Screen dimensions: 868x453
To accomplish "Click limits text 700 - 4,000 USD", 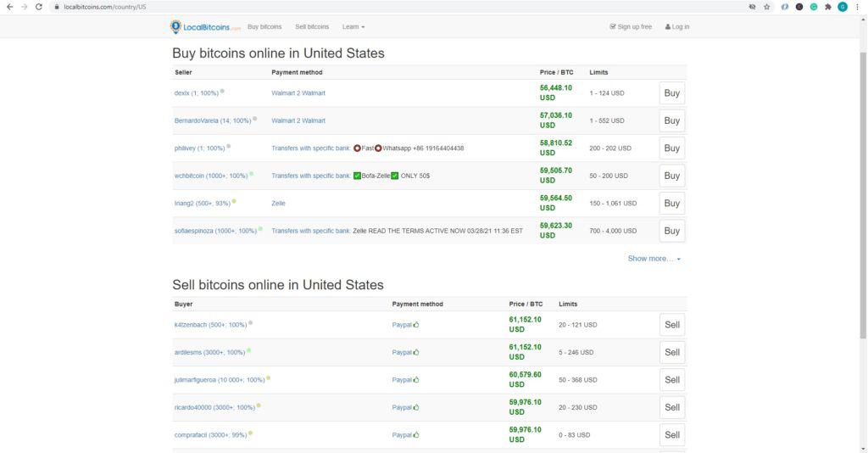I will [x=613, y=231].
